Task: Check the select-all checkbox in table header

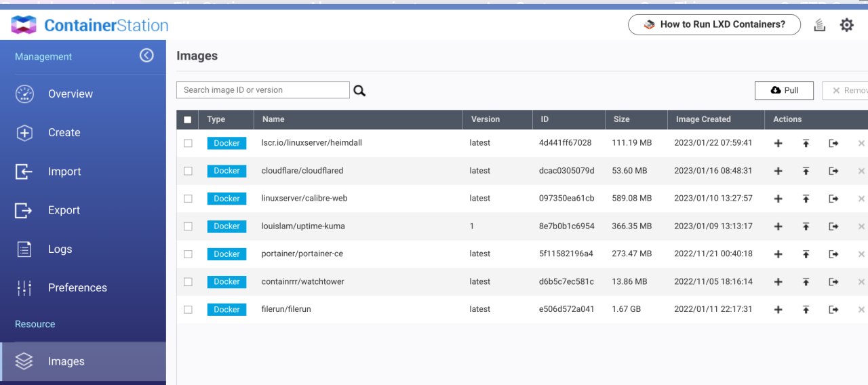Action: click(188, 119)
